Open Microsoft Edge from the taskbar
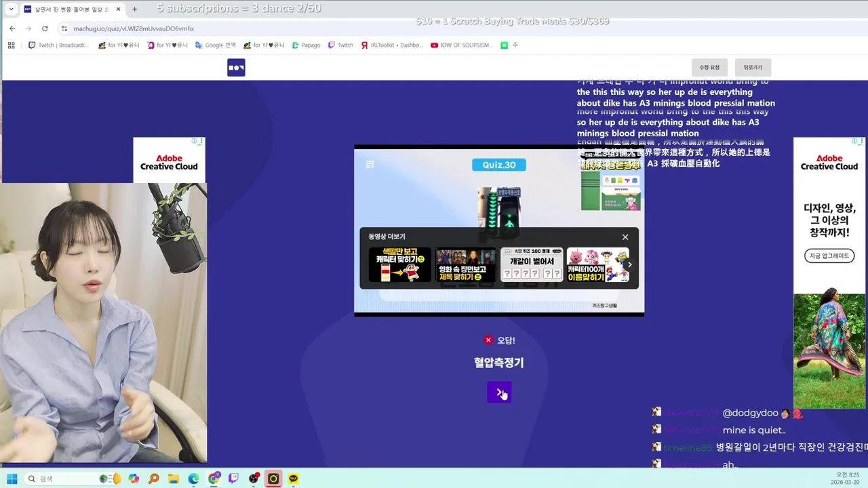Viewport: 868px width, 488px height. (193, 479)
